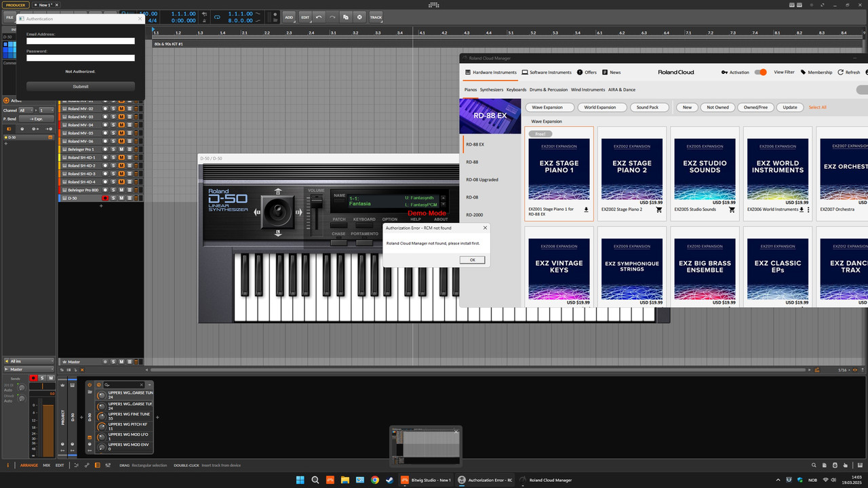Viewport: 868px width, 488px height.
Task: Open the Synthesizers category tab
Action: click(x=492, y=89)
